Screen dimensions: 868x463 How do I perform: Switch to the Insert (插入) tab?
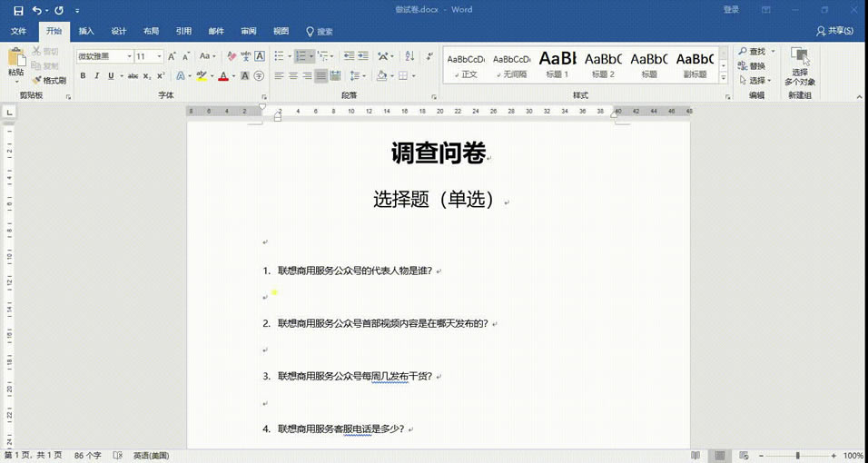coord(86,32)
